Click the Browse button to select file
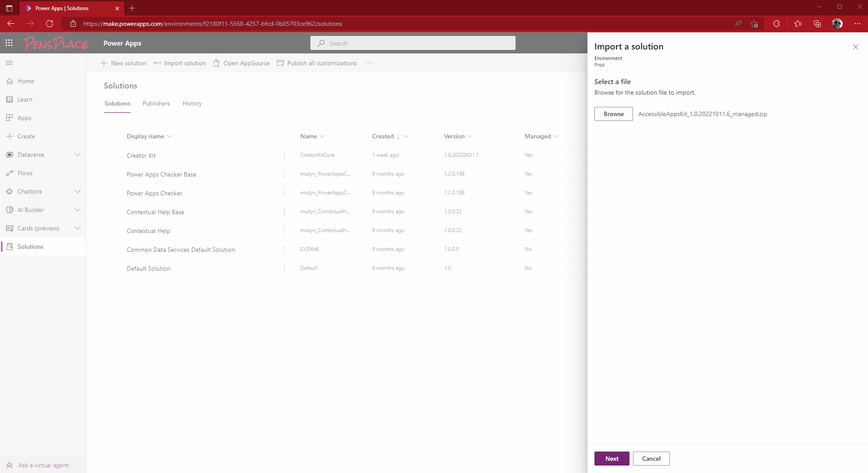The height and width of the screenshot is (473, 868). tap(614, 113)
